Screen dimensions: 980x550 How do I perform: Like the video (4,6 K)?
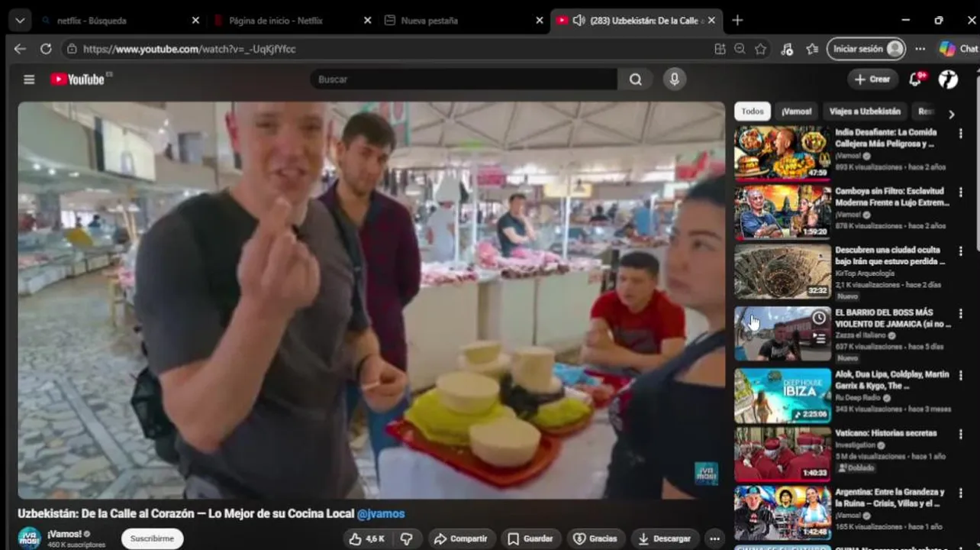pos(367,539)
